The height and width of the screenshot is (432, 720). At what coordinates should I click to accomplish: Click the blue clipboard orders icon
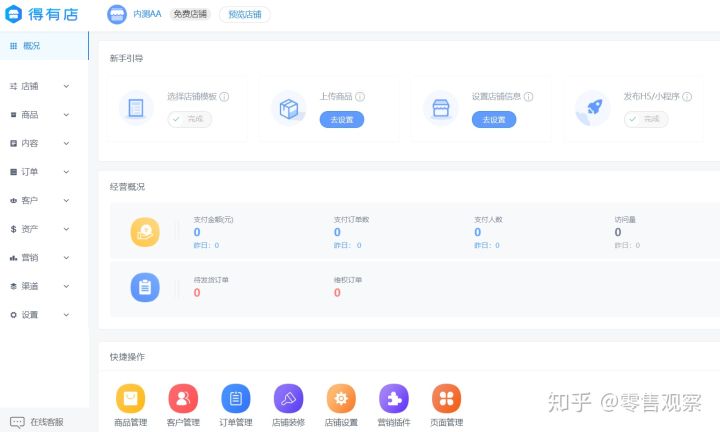click(x=145, y=287)
